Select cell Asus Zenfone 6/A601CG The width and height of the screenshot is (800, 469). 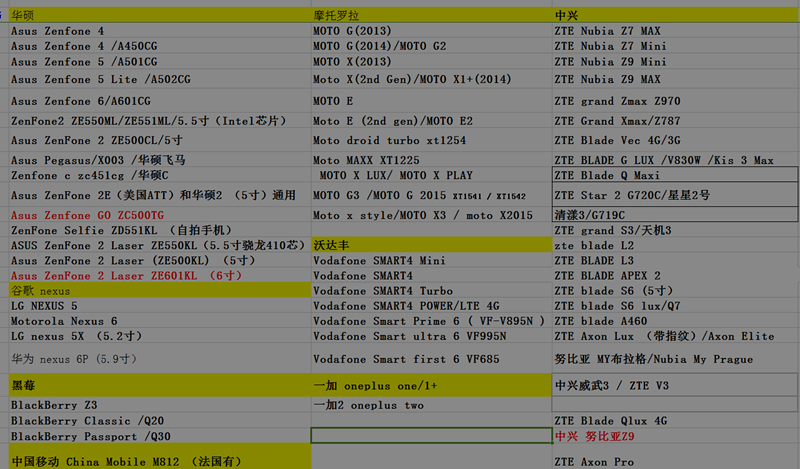(x=160, y=101)
